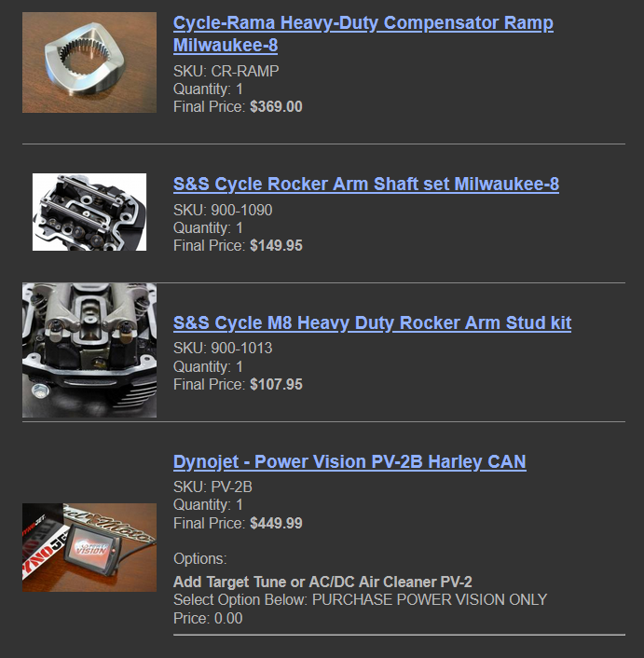Click the compensator ramp product thumbnail
The width and height of the screenshot is (644, 658).
pyautogui.click(x=89, y=62)
